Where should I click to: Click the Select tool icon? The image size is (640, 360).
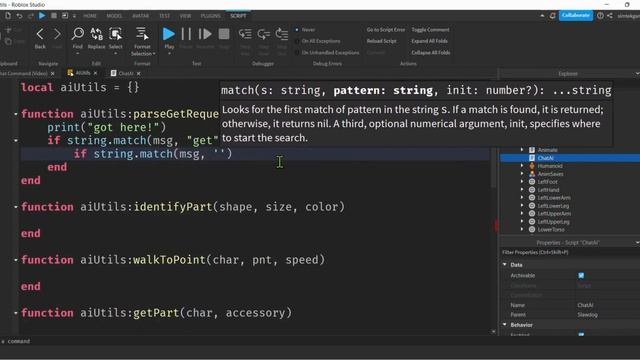point(116,34)
